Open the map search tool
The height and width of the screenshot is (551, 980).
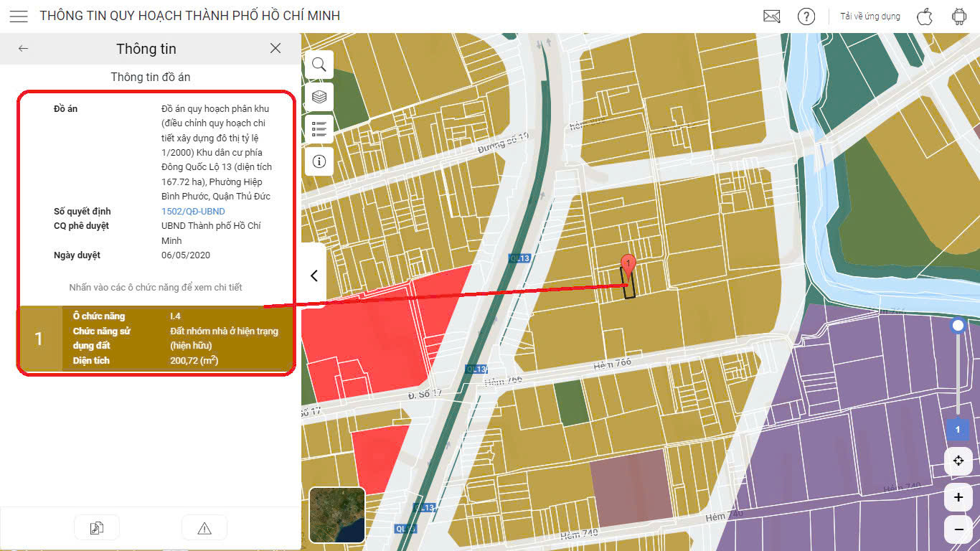click(x=319, y=65)
